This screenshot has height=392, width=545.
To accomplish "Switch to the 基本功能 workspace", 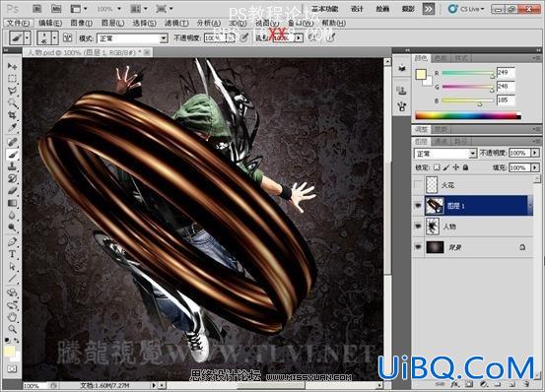I will click(324, 9).
